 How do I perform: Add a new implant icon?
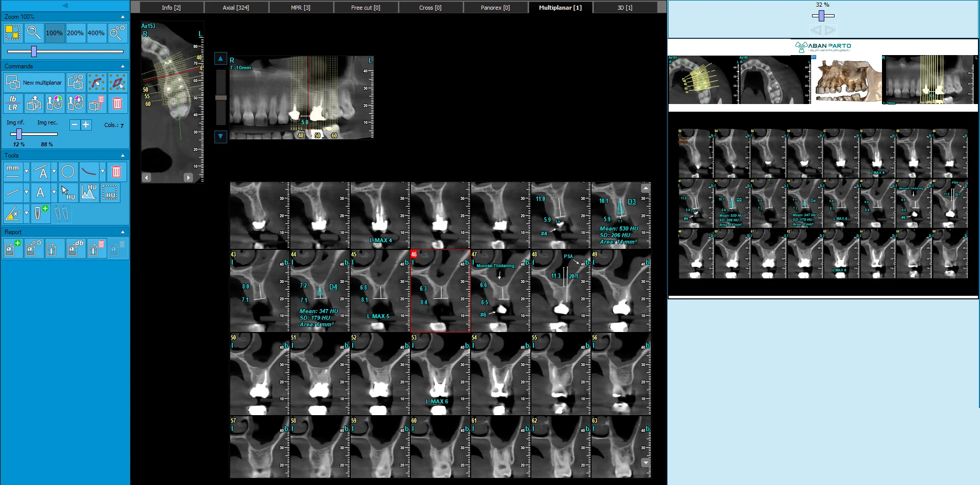(x=40, y=214)
